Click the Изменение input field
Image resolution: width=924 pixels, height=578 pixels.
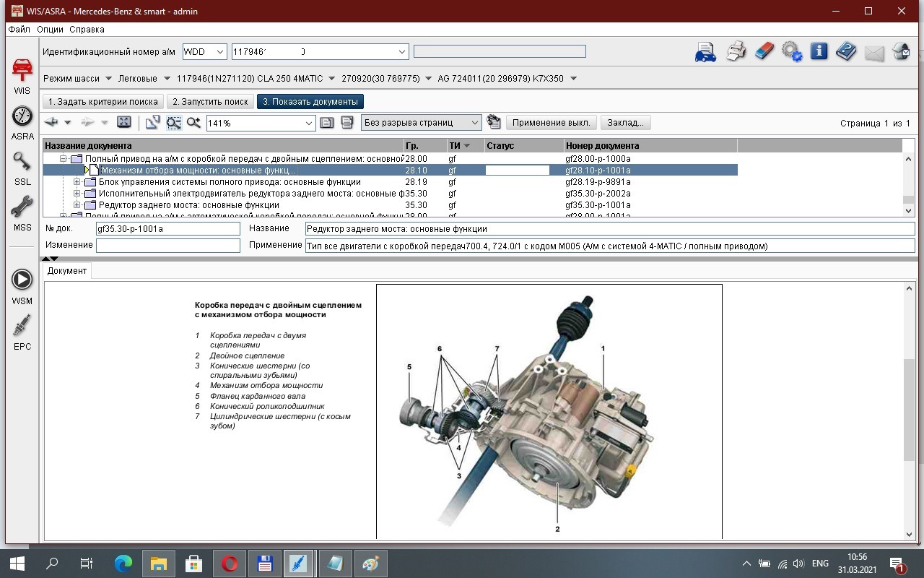pyautogui.click(x=167, y=246)
